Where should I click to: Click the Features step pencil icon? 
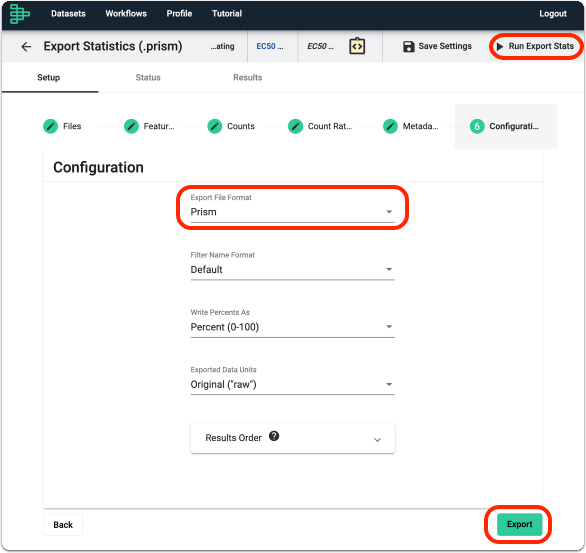point(131,126)
